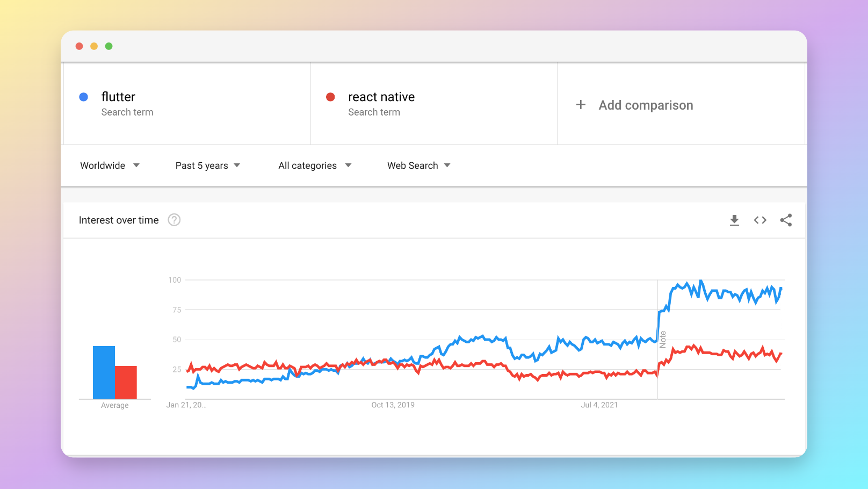The image size is (868, 489).
Task: Share the Interest over time chart
Action: coord(786,220)
